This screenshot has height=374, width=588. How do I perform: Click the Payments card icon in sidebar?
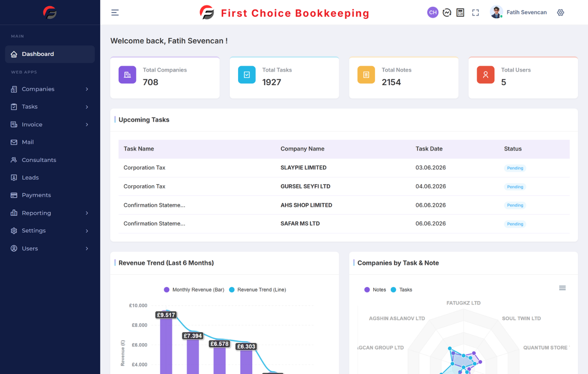[x=14, y=195]
